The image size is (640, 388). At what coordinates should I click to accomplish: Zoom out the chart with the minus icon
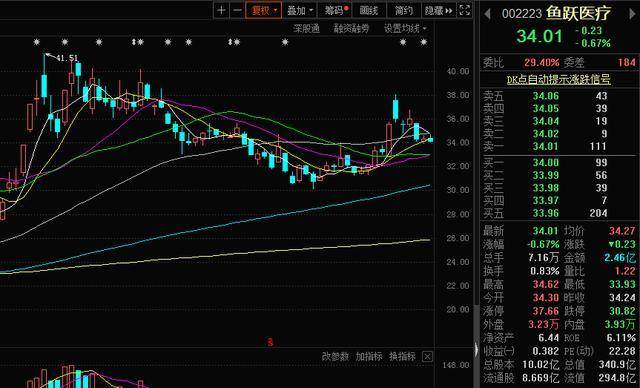(237, 10)
